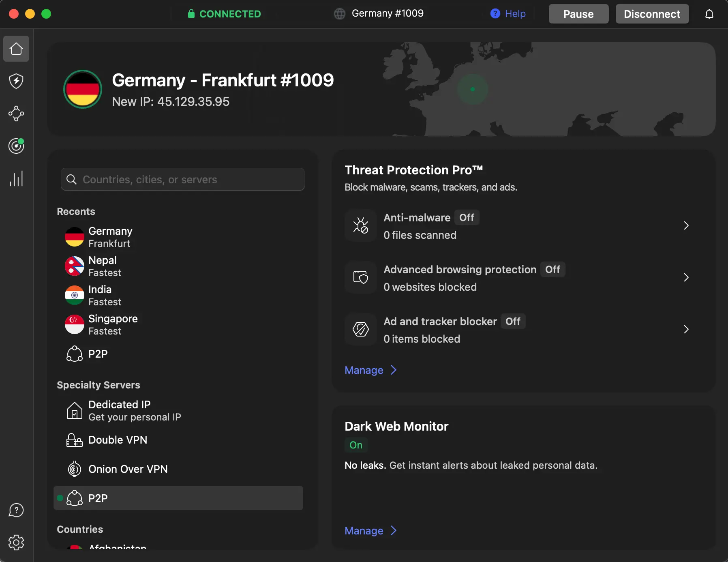Click the Countries section heading

pos(80,529)
